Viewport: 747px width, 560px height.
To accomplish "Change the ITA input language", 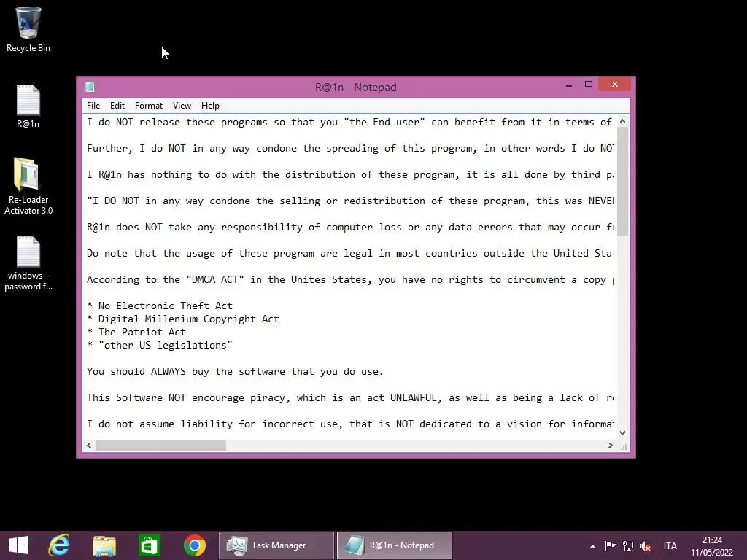I will pos(670,545).
